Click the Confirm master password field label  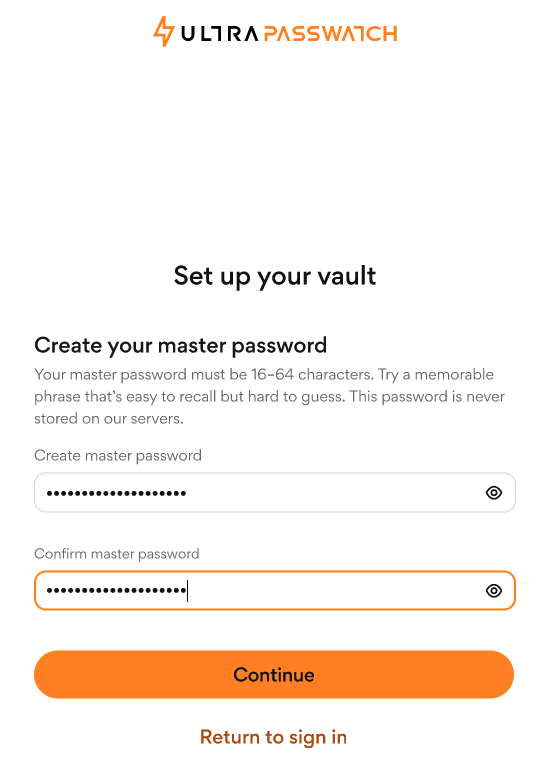point(117,554)
